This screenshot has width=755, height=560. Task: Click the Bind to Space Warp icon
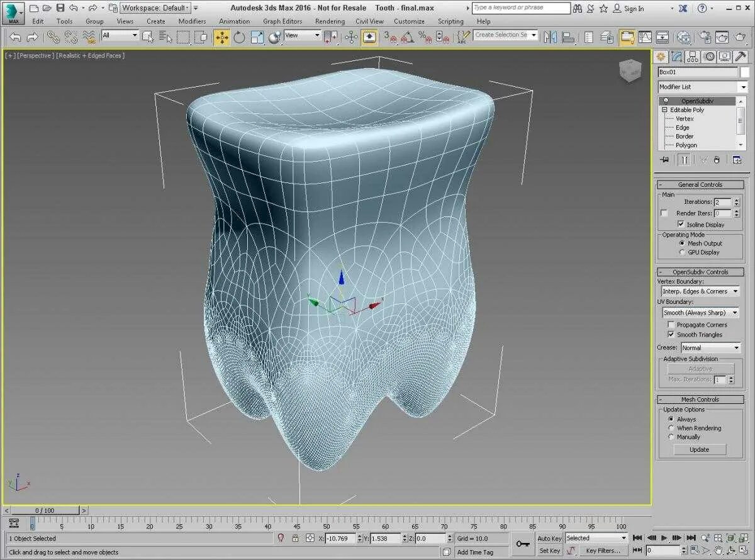tap(89, 36)
